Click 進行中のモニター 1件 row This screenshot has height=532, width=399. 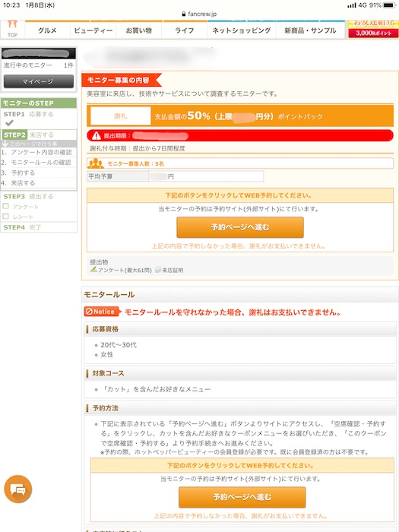coord(38,65)
